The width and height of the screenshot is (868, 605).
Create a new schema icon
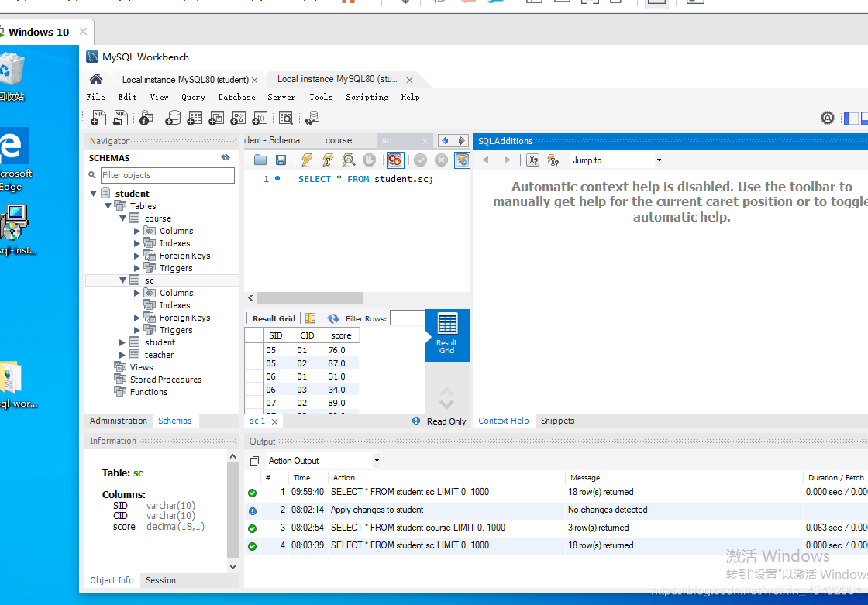pos(173,117)
